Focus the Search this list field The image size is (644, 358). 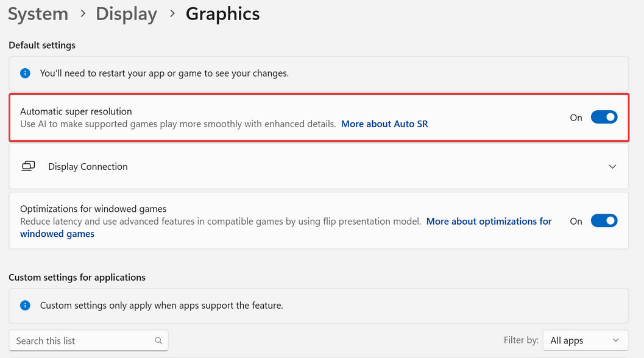point(82,341)
